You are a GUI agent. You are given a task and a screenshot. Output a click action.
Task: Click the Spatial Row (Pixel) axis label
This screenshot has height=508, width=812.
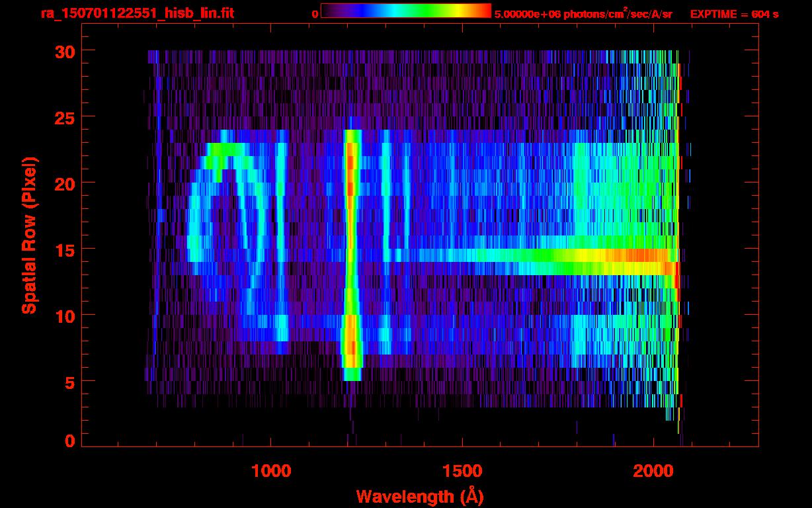29,235
